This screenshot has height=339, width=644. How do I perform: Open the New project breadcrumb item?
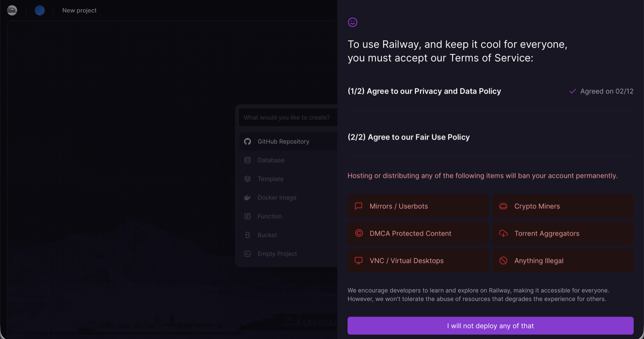tap(79, 10)
